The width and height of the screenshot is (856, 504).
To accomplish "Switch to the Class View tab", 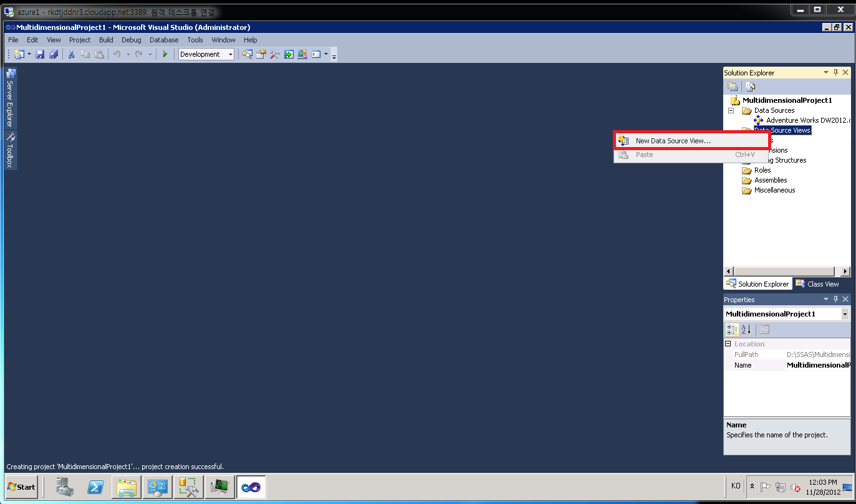I will pyautogui.click(x=817, y=284).
